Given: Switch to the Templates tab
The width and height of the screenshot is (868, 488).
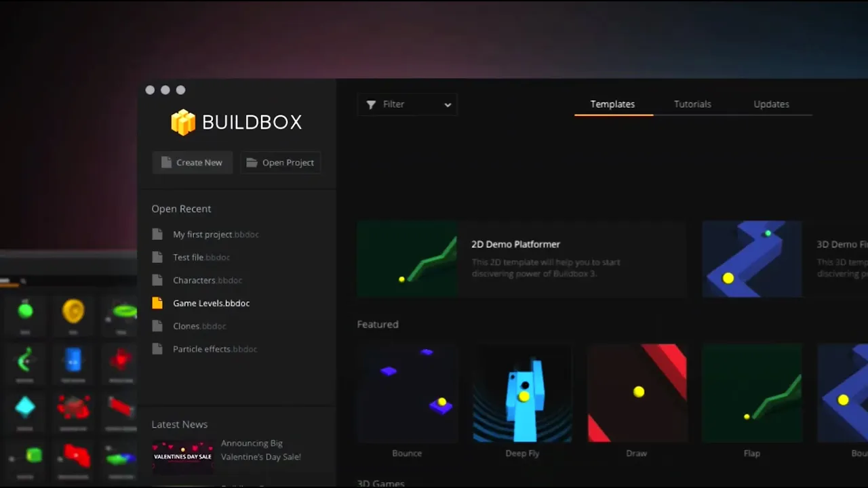Looking at the screenshot, I should coord(612,104).
